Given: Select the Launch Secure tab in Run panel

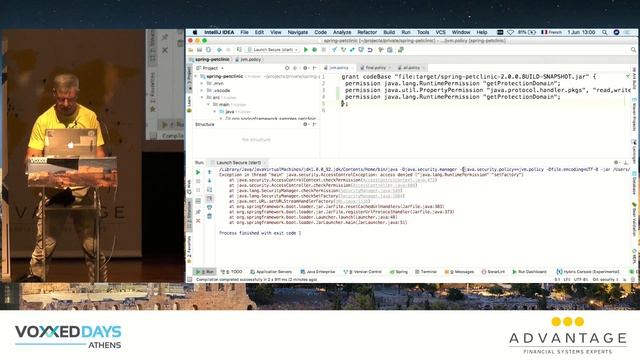Looking at the screenshot, I should coord(238,162).
